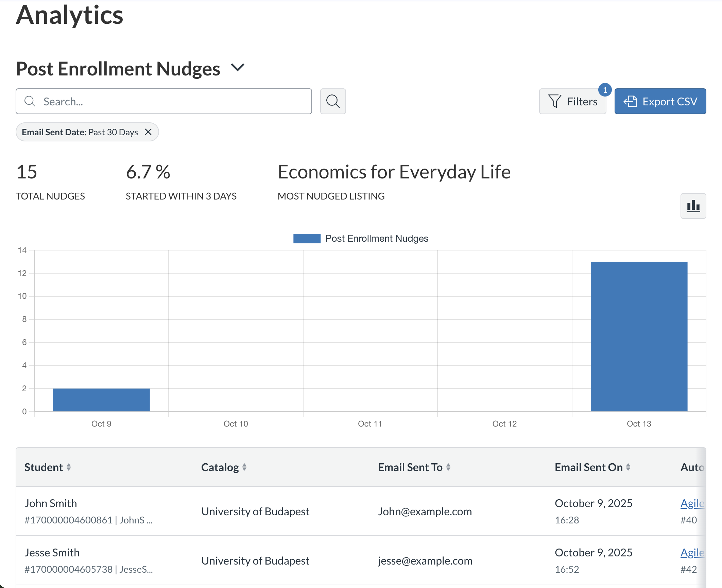Click the magnifying glass search icon
This screenshot has width=722, height=588.
(x=333, y=101)
